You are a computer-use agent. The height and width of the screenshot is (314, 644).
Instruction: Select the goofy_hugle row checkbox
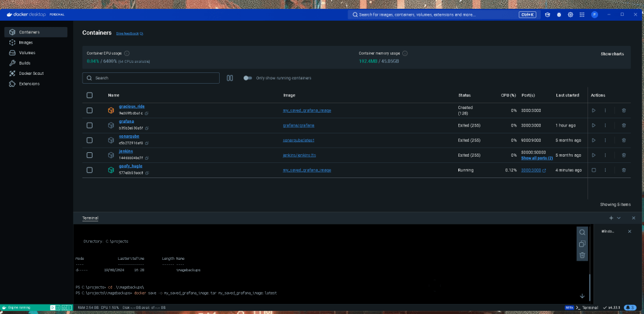coord(89,170)
